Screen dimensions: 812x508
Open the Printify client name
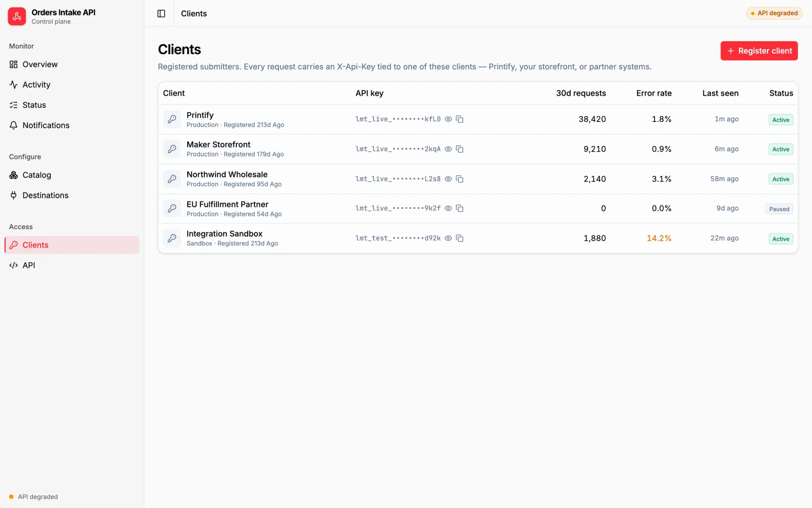tap(200, 115)
